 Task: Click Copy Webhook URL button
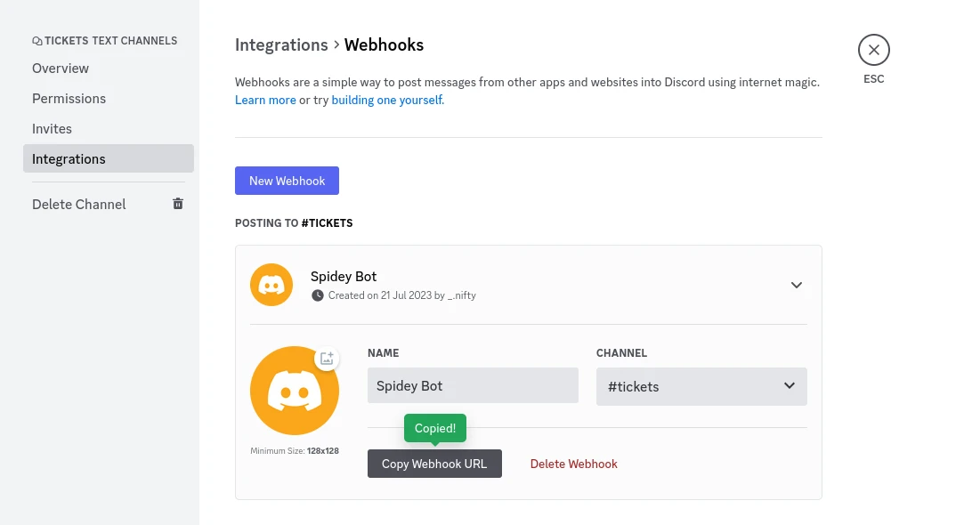434,464
